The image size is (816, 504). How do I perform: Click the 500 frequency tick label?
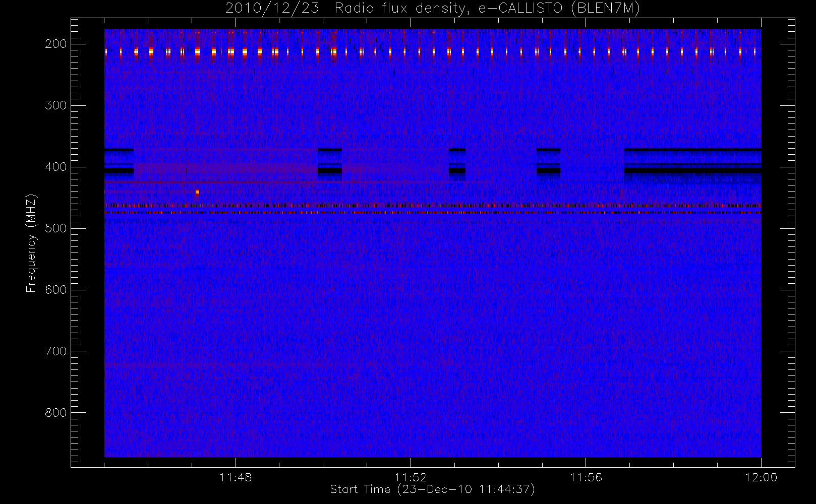point(56,228)
